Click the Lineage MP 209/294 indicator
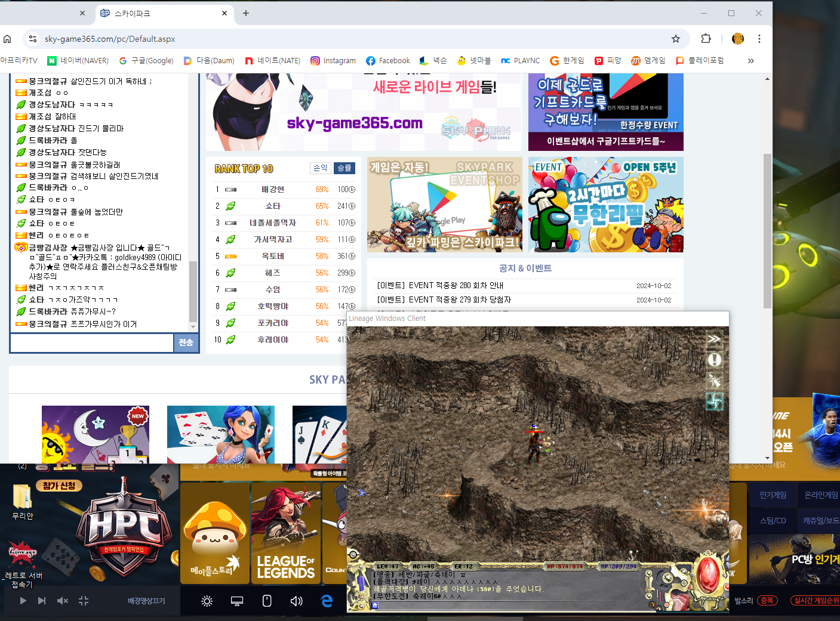Viewport: 840px width, 621px height. (x=619, y=566)
